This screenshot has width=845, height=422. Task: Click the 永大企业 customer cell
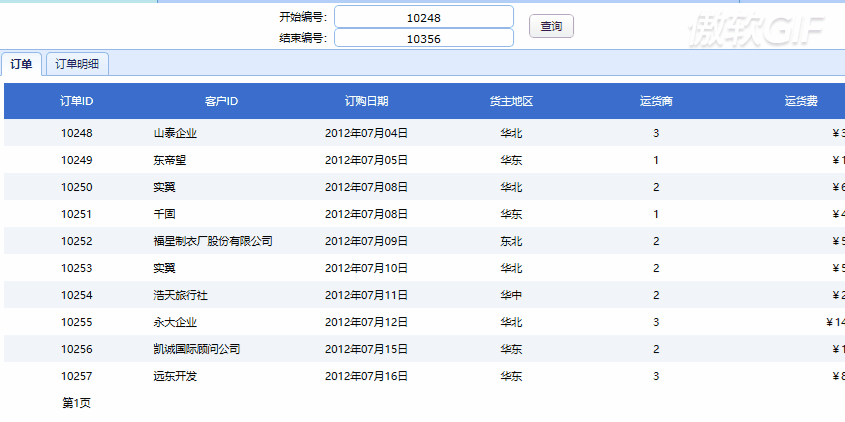coord(175,322)
